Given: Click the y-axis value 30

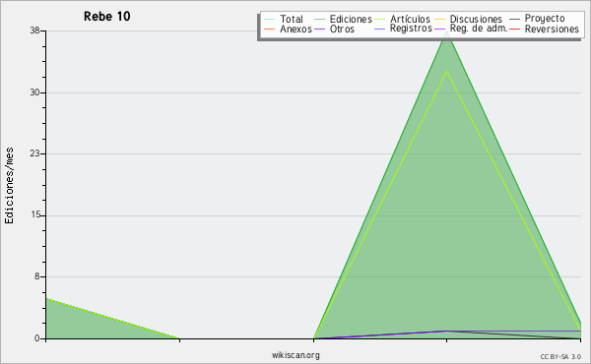Looking at the screenshot, I should (x=35, y=92).
